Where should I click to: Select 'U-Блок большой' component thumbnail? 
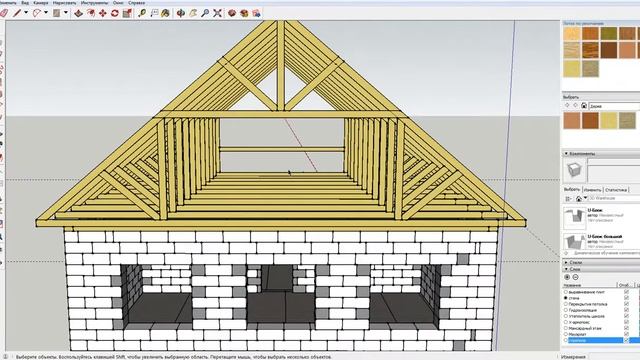point(574,242)
